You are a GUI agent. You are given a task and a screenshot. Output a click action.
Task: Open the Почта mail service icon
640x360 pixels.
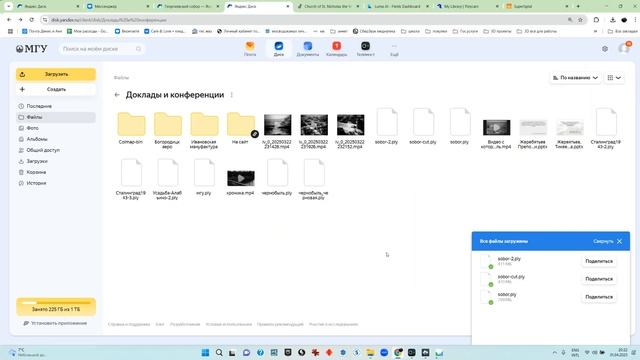(x=250, y=49)
